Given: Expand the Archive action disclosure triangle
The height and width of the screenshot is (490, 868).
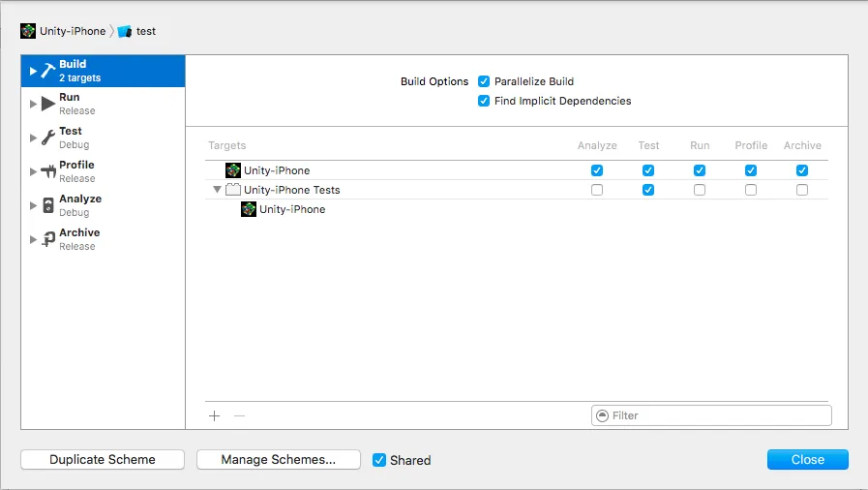Looking at the screenshot, I should point(34,239).
